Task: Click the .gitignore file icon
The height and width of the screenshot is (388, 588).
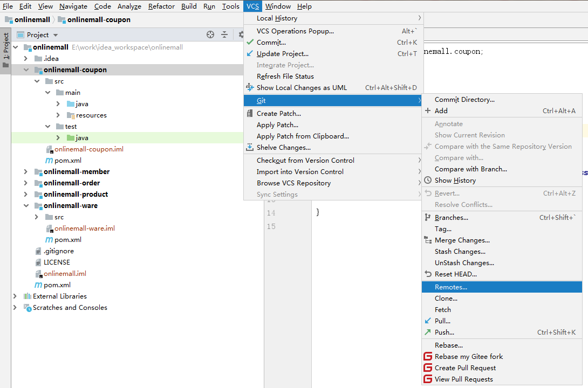Action: click(38, 251)
